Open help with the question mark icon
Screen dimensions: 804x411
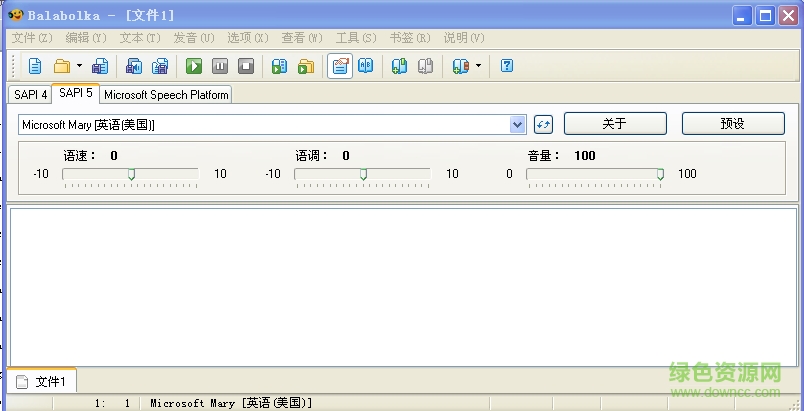coord(507,66)
